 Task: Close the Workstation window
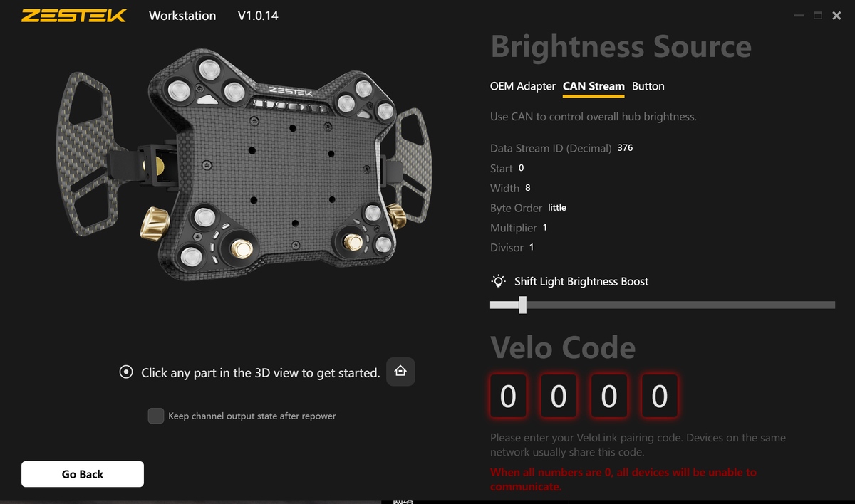point(837,15)
